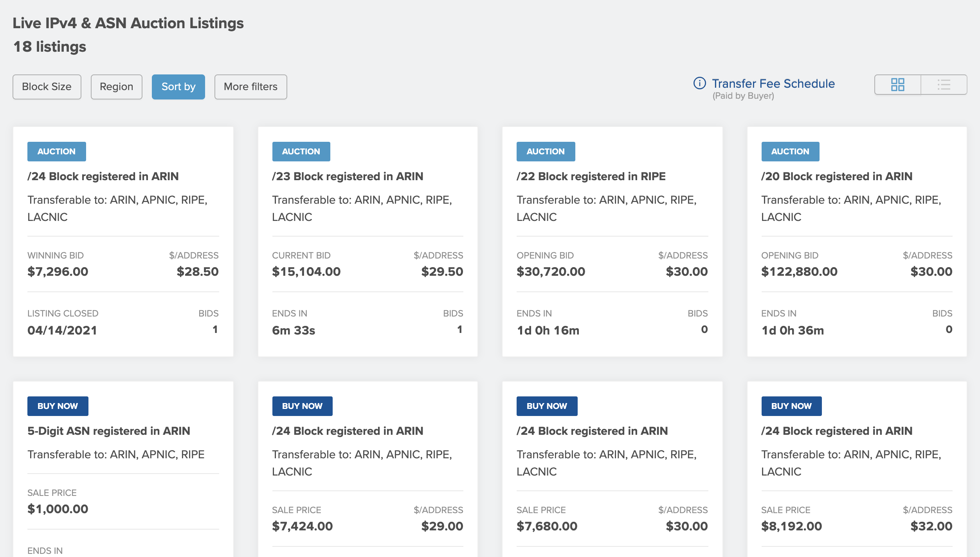Viewport: 980px width, 557px height.
Task: Click the $7,680.00 sale price card
Action: [x=547, y=526]
